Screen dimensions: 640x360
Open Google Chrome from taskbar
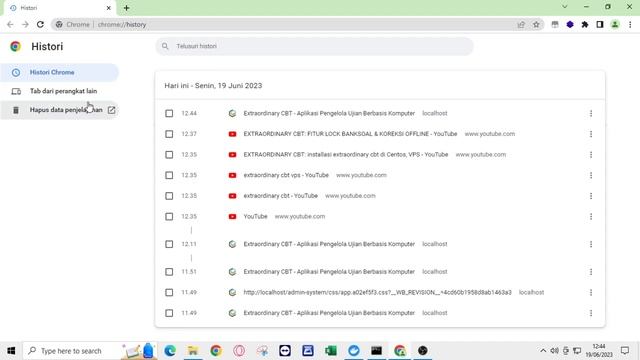pyautogui.click(x=216, y=351)
